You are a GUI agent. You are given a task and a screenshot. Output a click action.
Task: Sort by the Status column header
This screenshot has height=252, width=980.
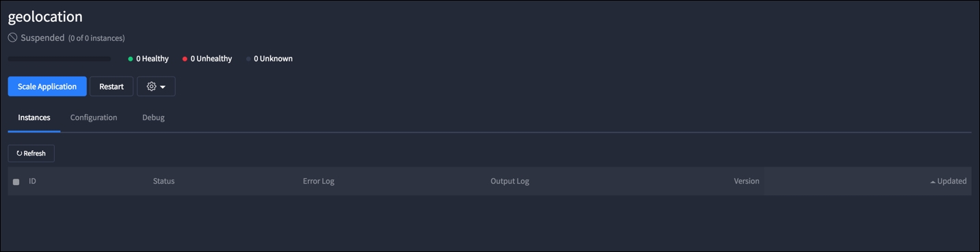pos(164,181)
